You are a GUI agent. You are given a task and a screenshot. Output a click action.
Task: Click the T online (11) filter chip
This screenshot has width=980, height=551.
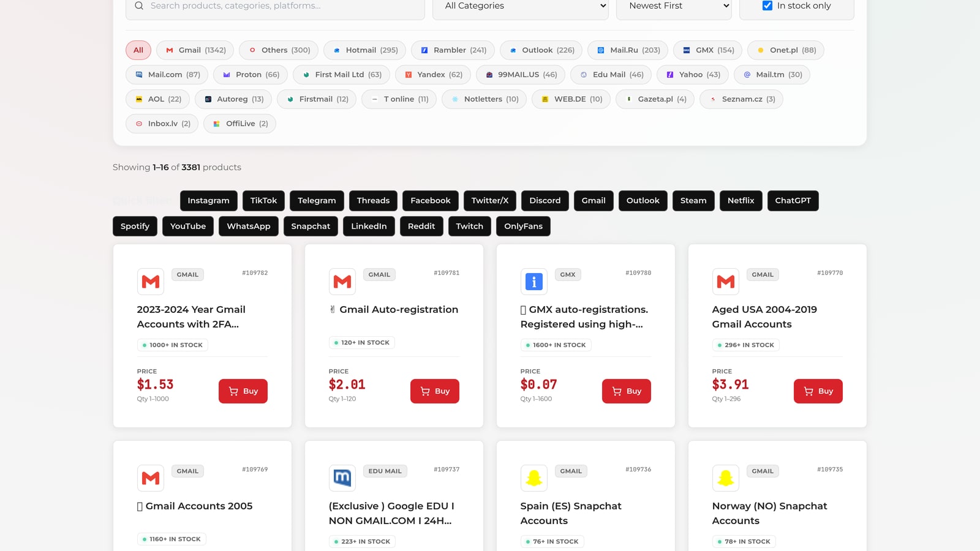pos(399,99)
